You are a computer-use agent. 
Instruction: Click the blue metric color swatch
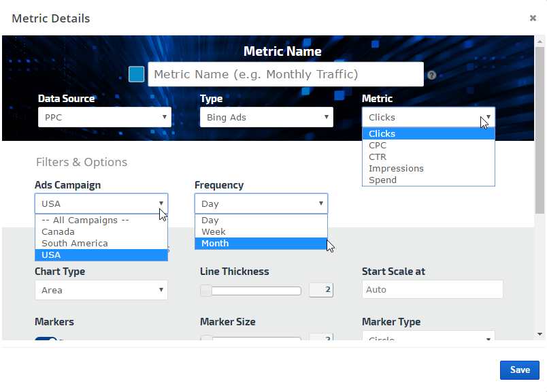[x=137, y=74]
